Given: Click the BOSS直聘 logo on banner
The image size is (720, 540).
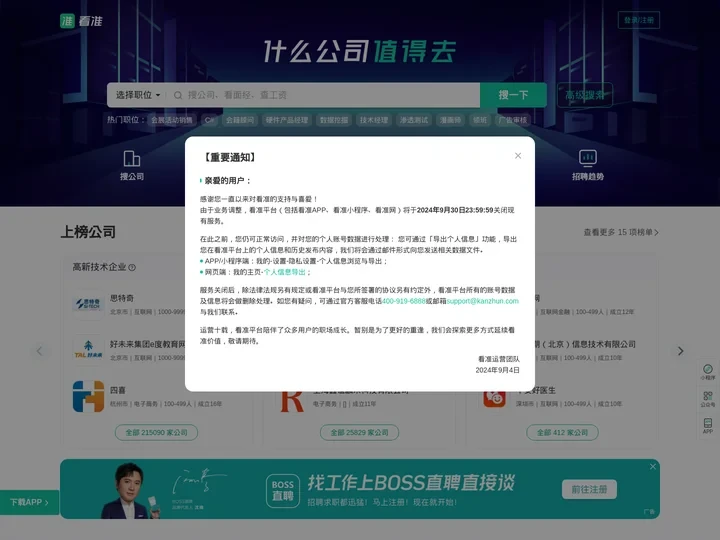Looking at the screenshot, I should point(283,491).
